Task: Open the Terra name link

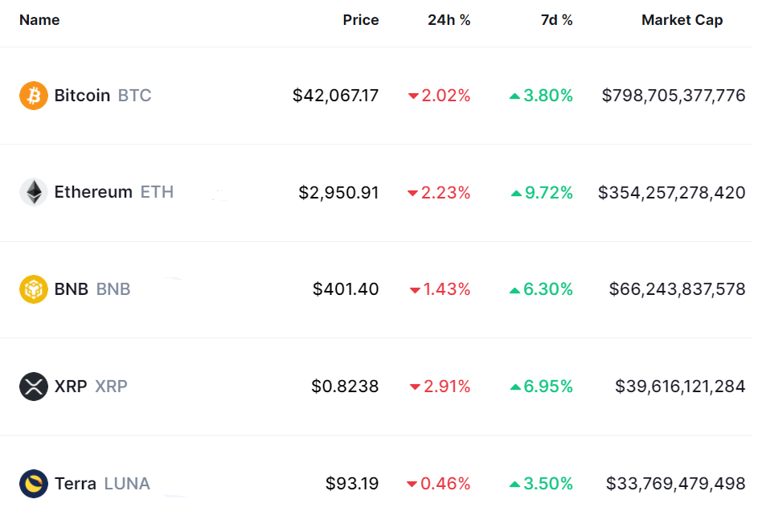Action: [75, 484]
